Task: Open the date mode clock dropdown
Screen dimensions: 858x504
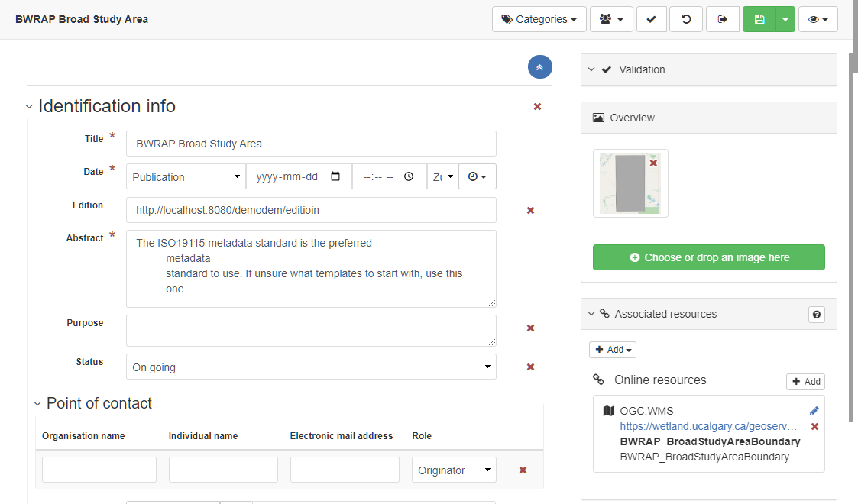Action: 478,176
